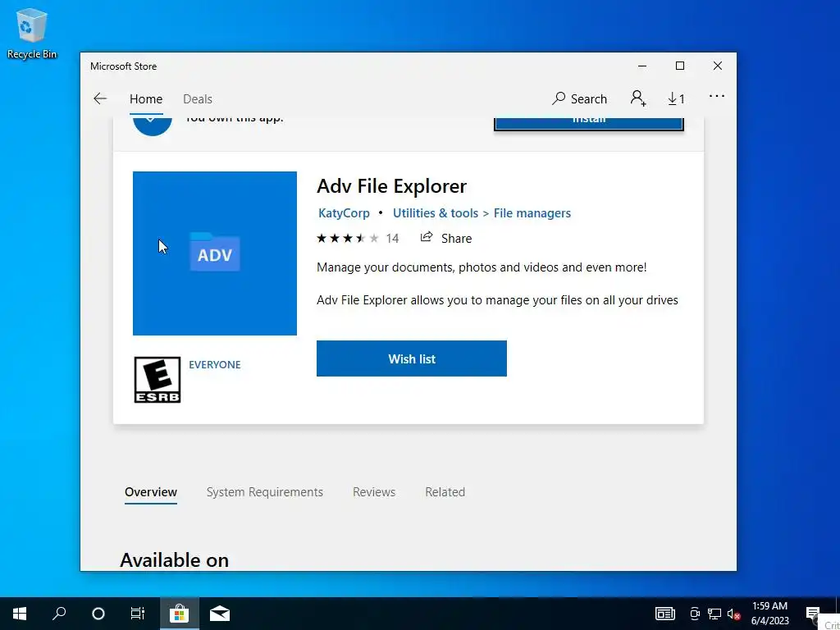Image resolution: width=840 pixels, height=630 pixels.
Task: Switch to System Requirements tab
Action: 265,492
